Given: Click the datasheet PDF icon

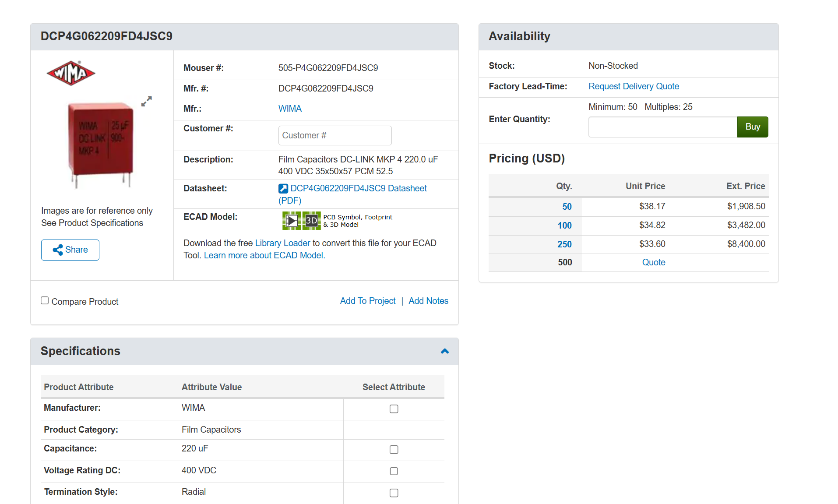Looking at the screenshot, I should 283,189.
